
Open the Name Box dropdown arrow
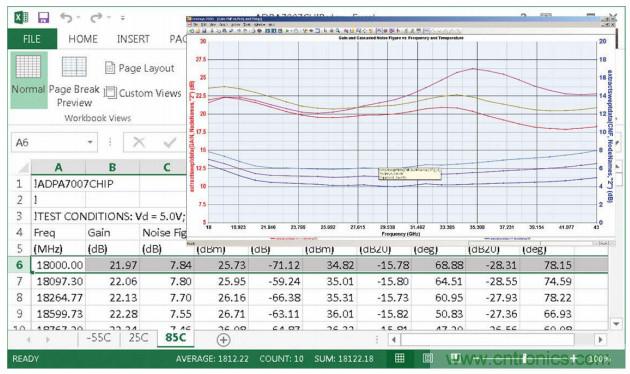[90, 142]
